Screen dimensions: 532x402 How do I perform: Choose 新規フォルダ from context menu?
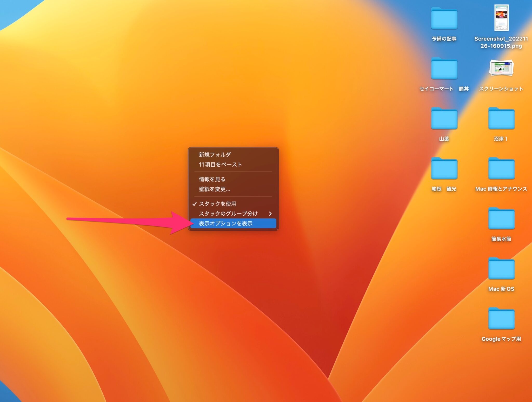pyautogui.click(x=215, y=155)
